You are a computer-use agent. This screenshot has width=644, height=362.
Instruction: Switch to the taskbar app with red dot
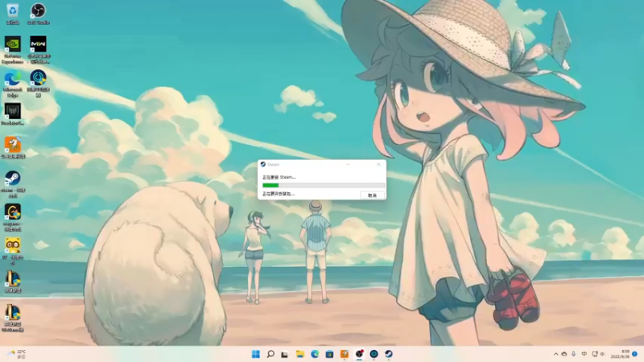click(x=359, y=354)
